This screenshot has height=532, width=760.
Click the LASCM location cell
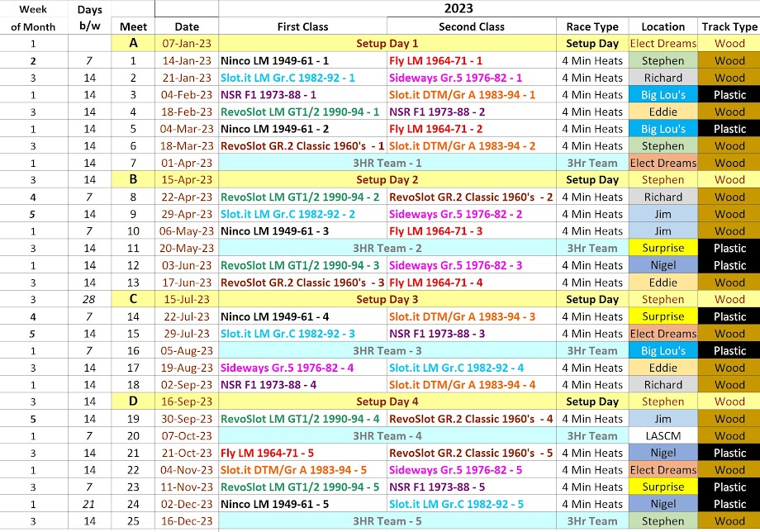(x=663, y=435)
